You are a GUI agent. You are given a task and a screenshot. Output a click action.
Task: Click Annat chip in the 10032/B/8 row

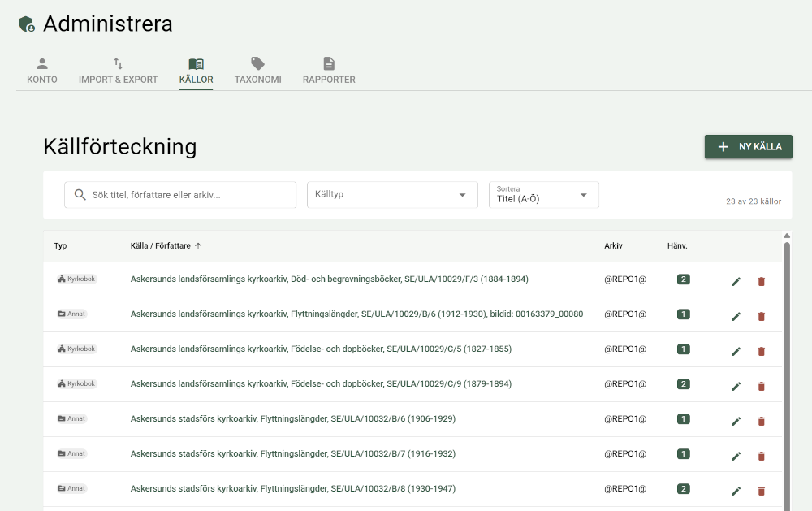point(71,488)
